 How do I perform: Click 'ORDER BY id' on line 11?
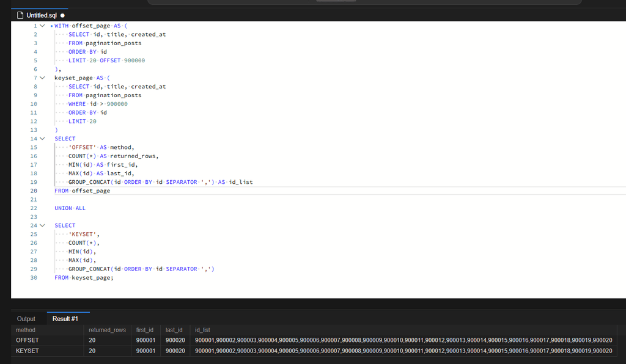pos(87,113)
